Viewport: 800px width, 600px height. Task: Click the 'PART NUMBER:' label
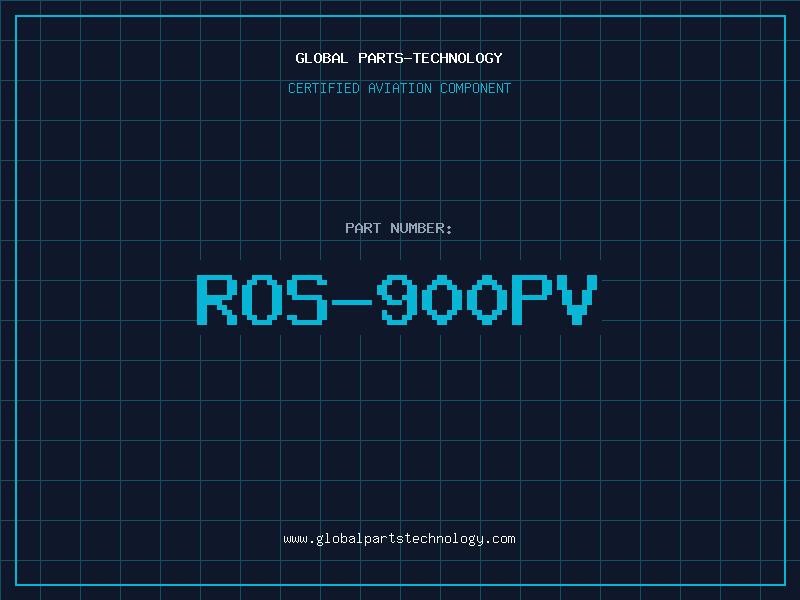[399, 228]
